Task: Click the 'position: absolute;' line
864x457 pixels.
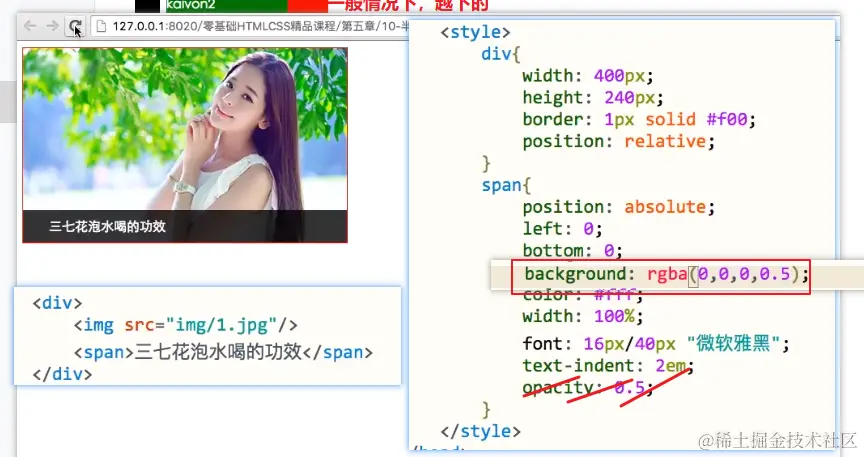Action: [x=618, y=207]
